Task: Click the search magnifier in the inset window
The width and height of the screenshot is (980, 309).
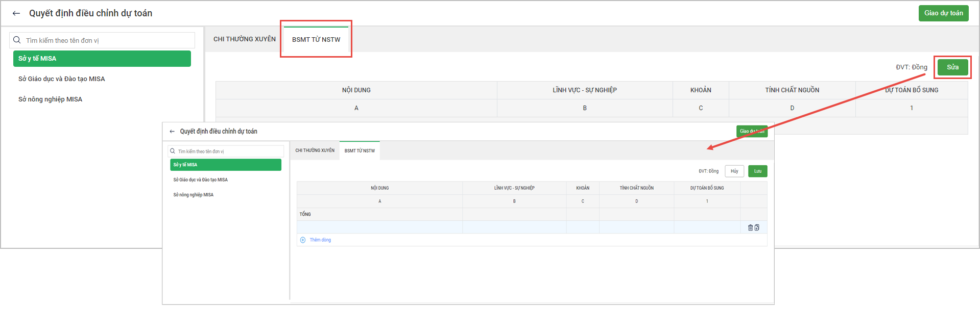Action: click(x=173, y=151)
